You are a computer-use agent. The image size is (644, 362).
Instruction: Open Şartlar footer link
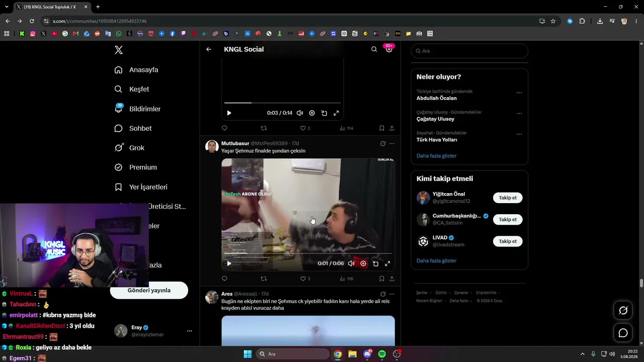tap(422, 293)
